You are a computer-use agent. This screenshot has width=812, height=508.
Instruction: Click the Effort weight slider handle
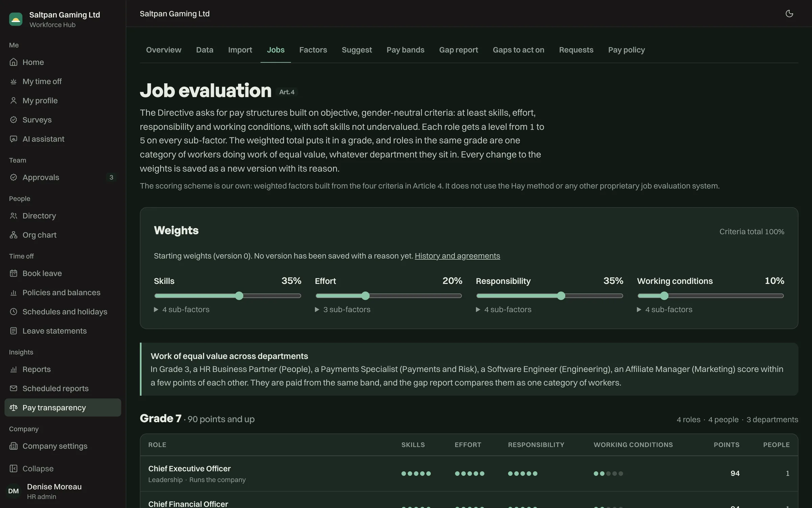click(365, 296)
